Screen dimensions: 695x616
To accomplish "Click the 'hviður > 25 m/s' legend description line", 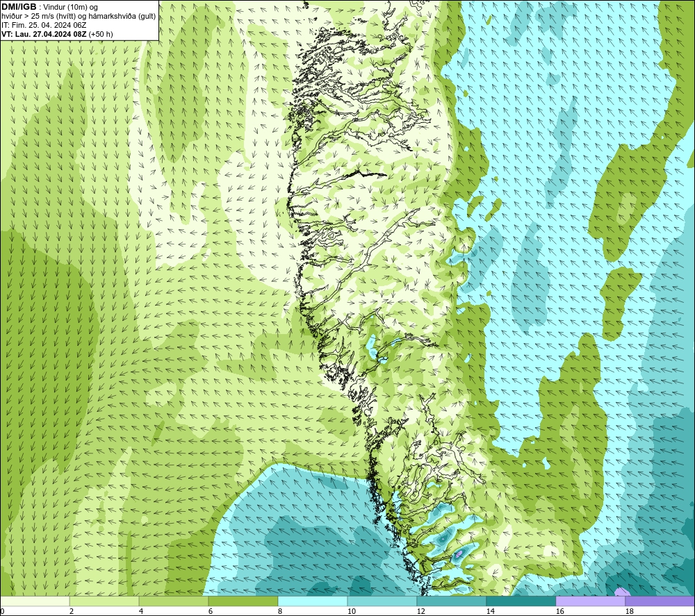I will tap(79, 17).
